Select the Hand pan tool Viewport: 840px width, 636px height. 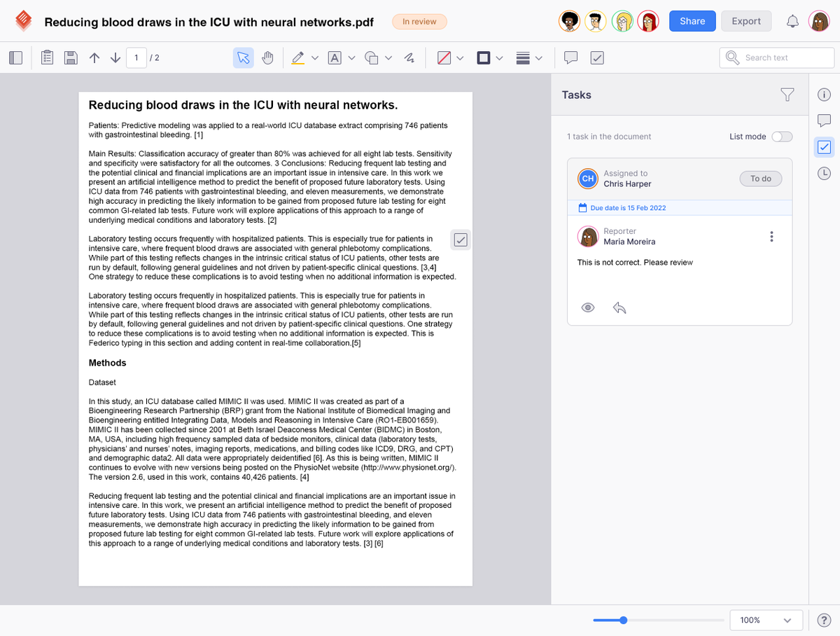click(269, 57)
